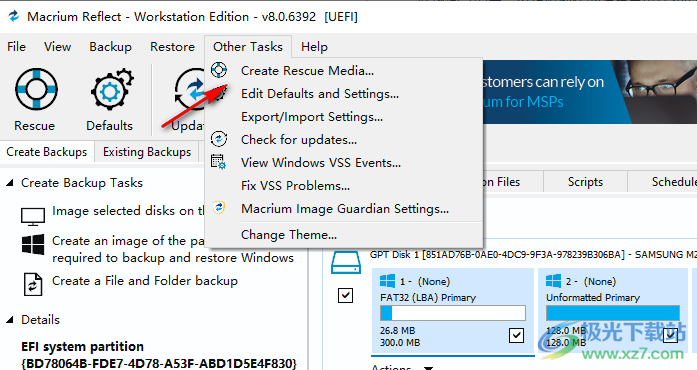Select Change Theme menu entry
The image size is (697, 370).
click(344, 234)
